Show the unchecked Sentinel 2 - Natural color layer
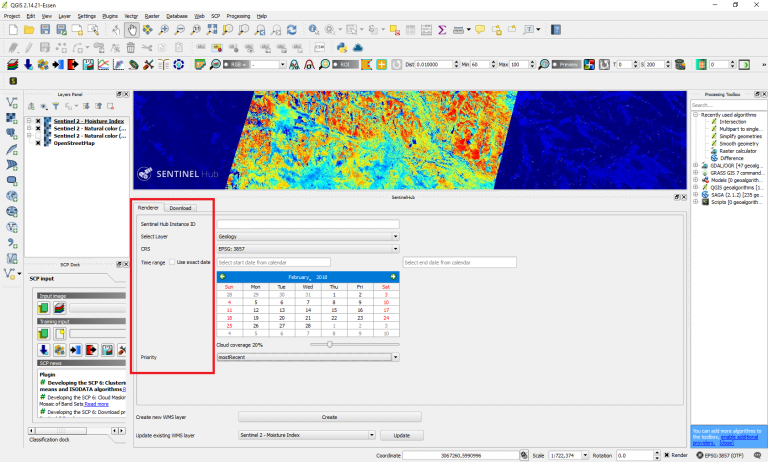The image size is (768, 462). pyautogui.click(x=38, y=136)
